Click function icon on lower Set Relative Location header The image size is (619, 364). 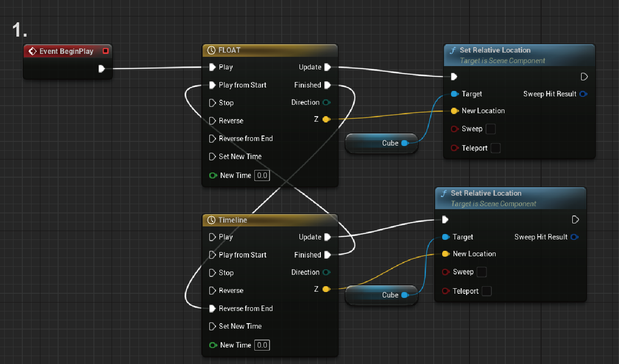pos(444,194)
